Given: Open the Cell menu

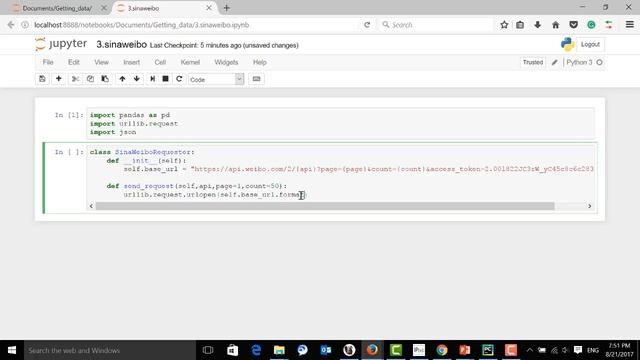Looking at the screenshot, I should (x=160, y=62).
